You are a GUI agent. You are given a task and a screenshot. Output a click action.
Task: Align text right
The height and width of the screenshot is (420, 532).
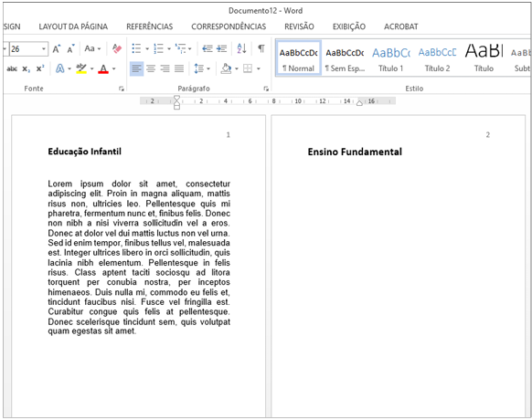pyautogui.click(x=165, y=68)
